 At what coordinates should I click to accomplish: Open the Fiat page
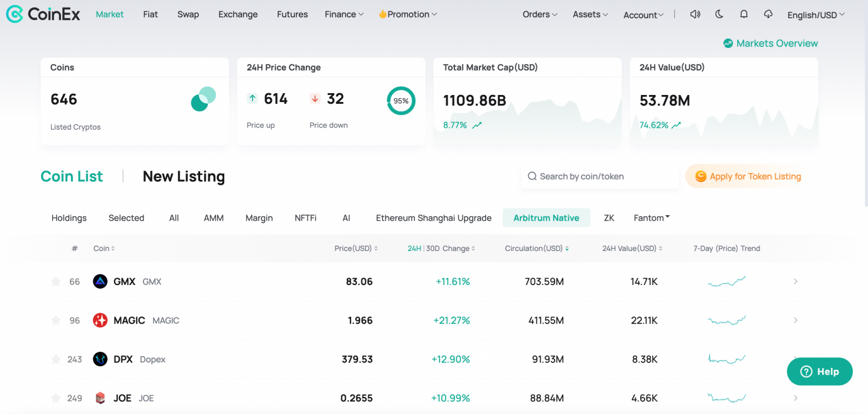pos(150,14)
